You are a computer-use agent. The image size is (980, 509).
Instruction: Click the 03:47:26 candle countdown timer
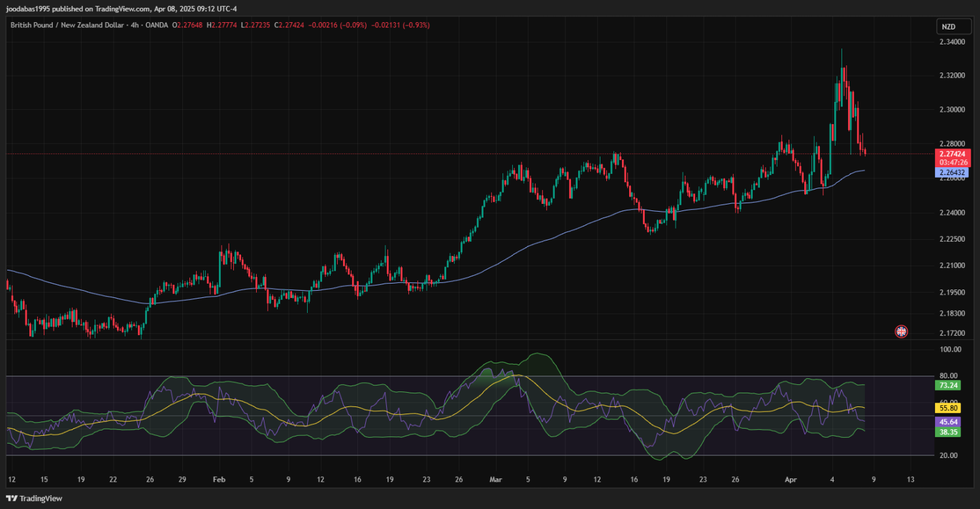coord(954,162)
